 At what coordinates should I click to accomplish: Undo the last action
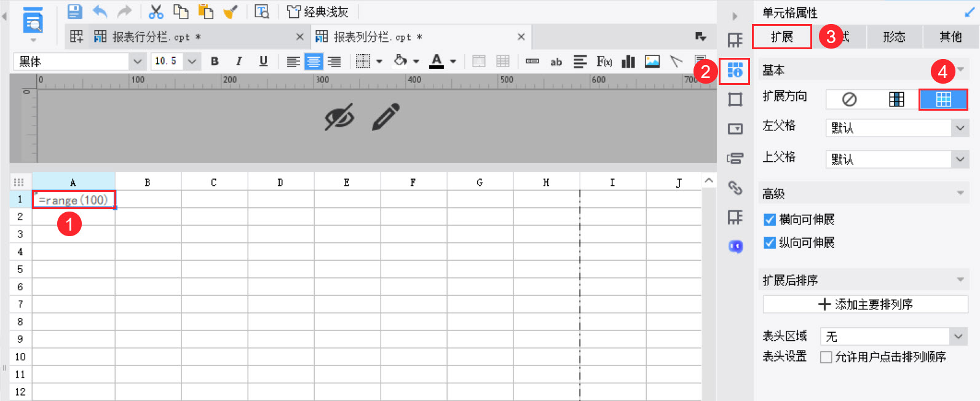coord(100,11)
